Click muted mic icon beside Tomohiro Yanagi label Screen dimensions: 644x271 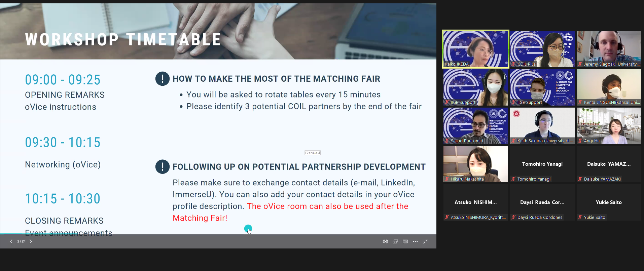click(x=513, y=179)
